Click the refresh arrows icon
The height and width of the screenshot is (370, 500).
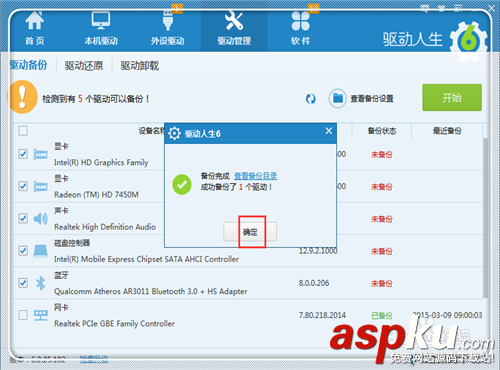311,99
